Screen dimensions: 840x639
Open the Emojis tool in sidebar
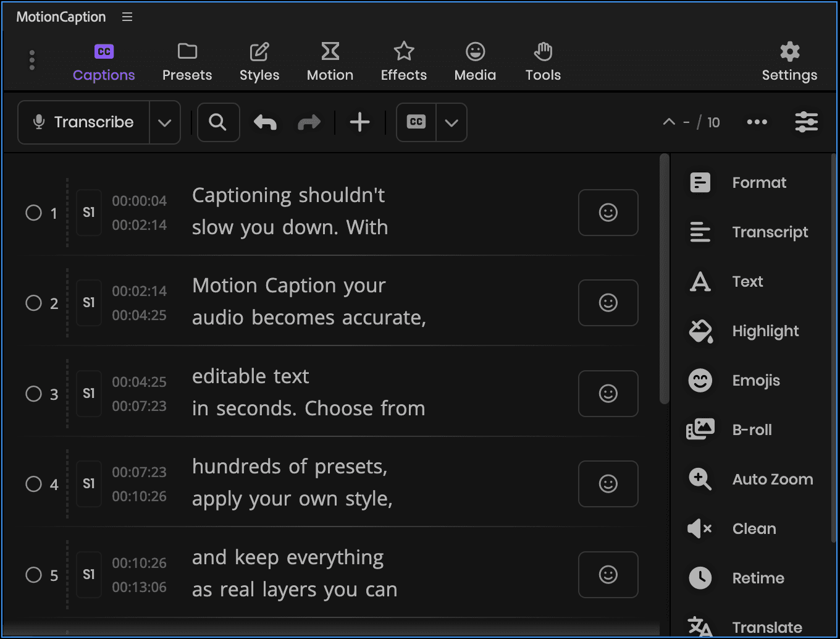(x=734, y=381)
